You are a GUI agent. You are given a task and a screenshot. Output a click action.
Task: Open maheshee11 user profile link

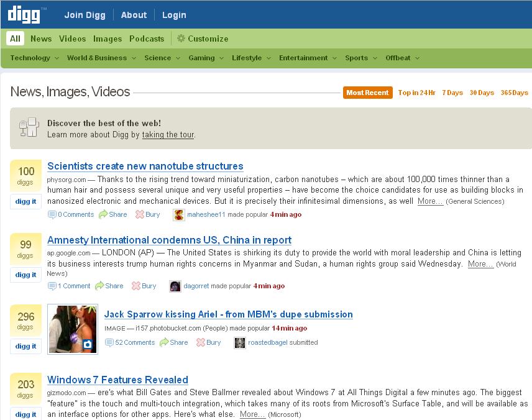coord(206,214)
